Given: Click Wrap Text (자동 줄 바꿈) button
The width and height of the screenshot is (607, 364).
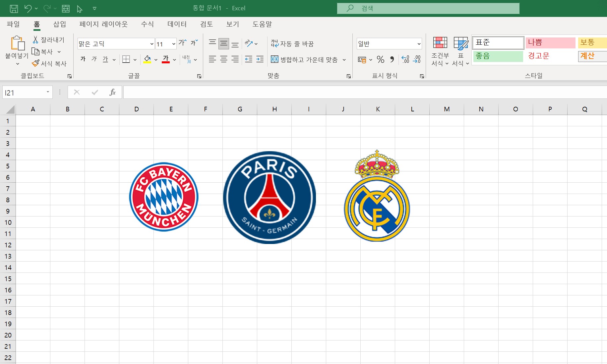Looking at the screenshot, I should (292, 43).
